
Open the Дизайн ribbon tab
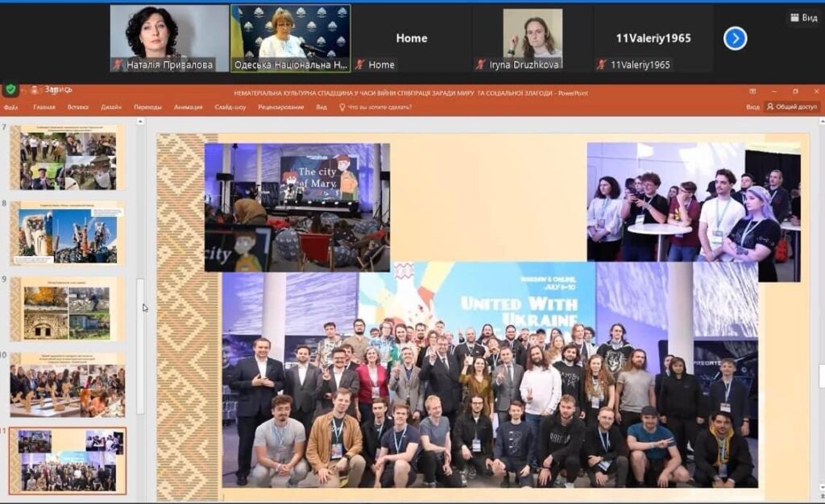click(111, 107)
